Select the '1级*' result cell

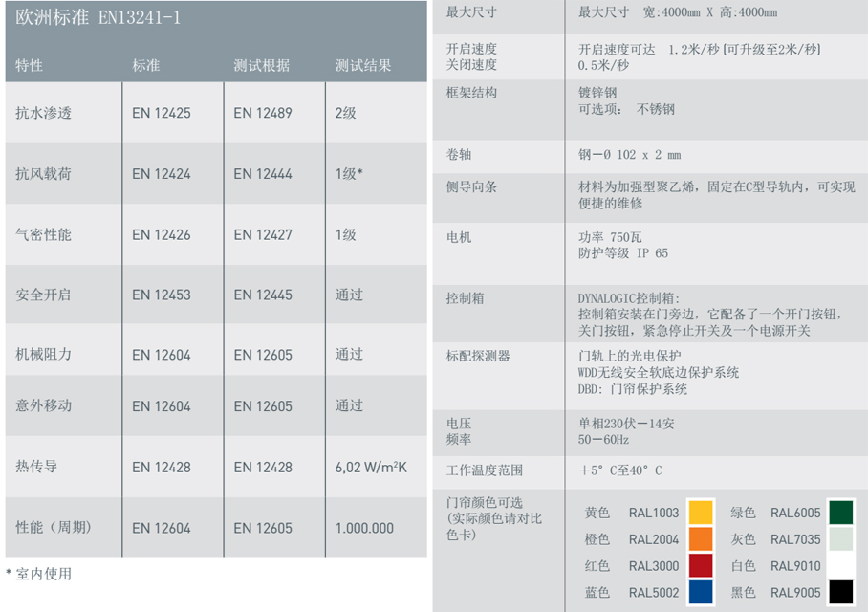point(349,174)
